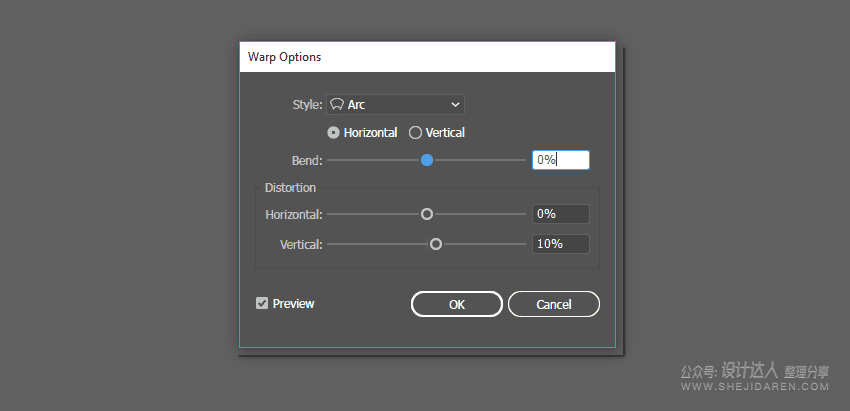
Task: Click the Distortion Vertical label
Action: 301,244
